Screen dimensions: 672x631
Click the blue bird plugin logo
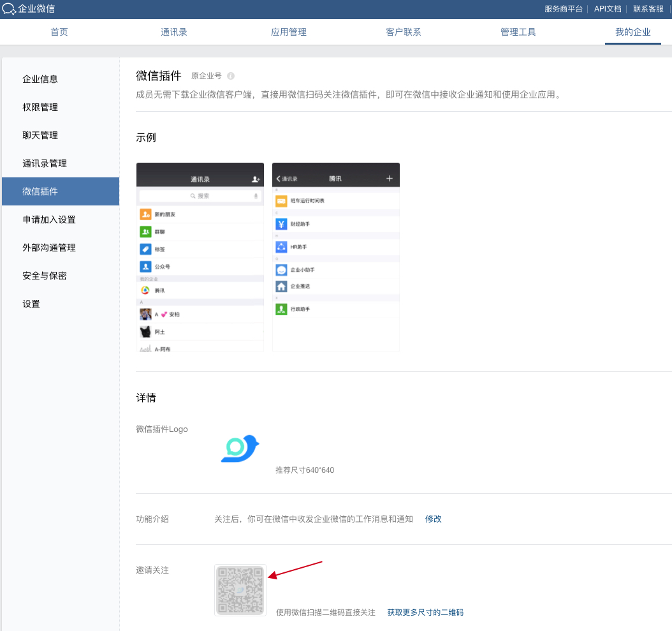pos(240,448)
